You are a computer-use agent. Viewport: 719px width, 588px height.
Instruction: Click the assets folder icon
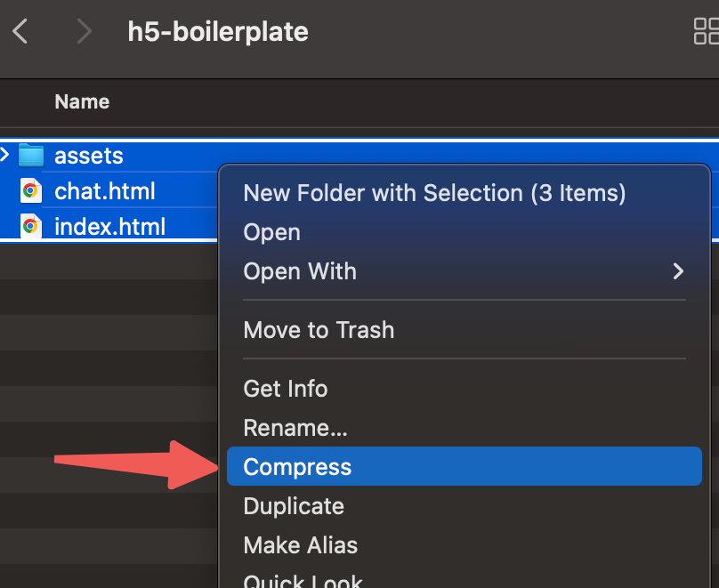point(31,156)
